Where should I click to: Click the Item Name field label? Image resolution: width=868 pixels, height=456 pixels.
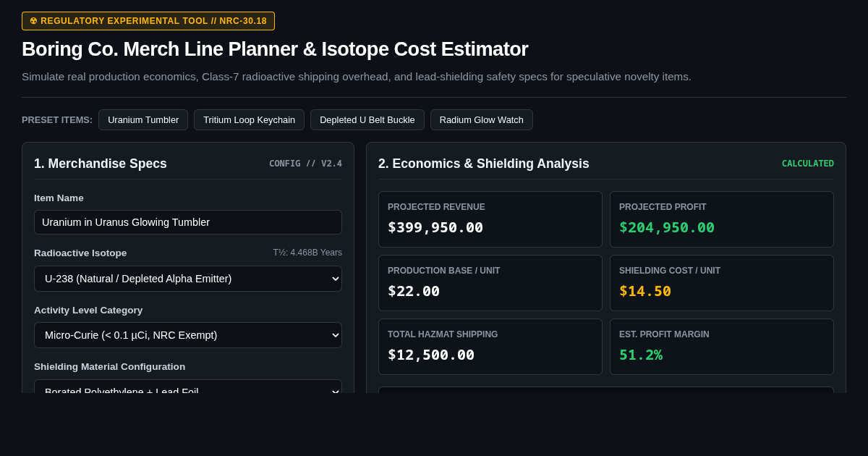[x=59, y=198]
